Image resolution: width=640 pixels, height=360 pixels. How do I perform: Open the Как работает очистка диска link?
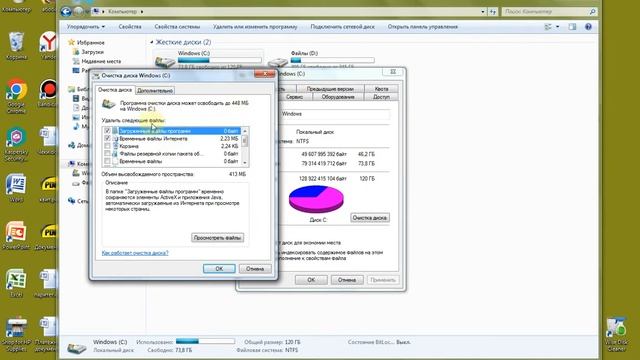pyautogui.click(x=135, y=253)
